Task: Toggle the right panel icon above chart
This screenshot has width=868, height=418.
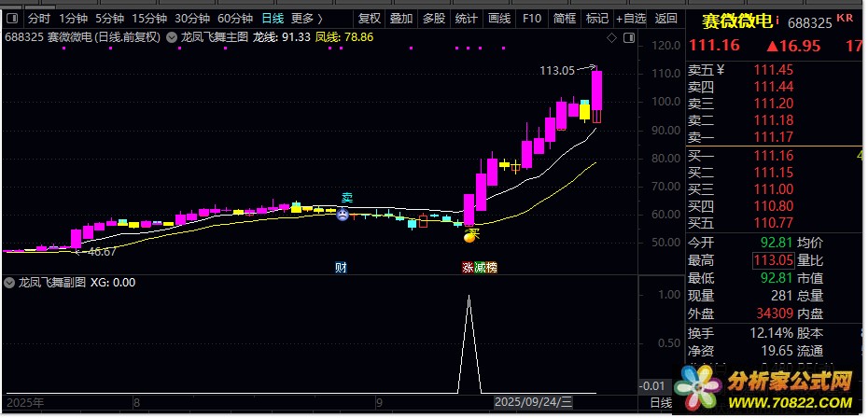Action: [x=628, y=38]
